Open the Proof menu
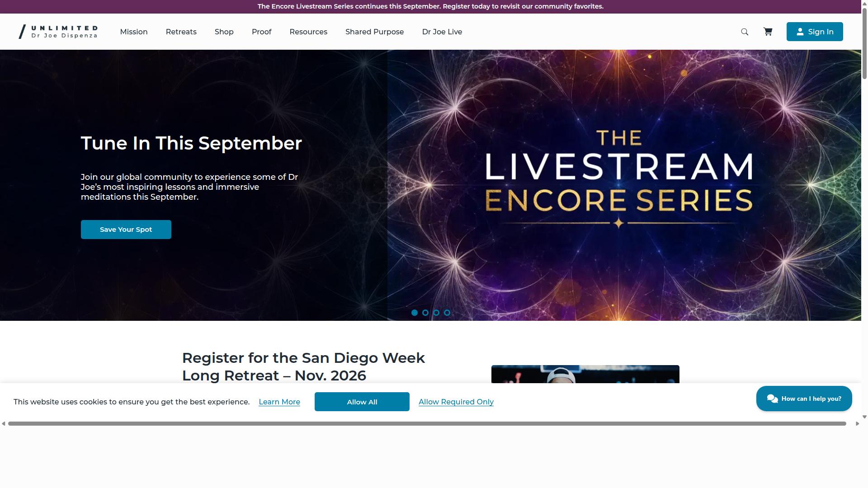Viewport: 868px width, 488px height. pyautogui.click(x=262, y=32)
